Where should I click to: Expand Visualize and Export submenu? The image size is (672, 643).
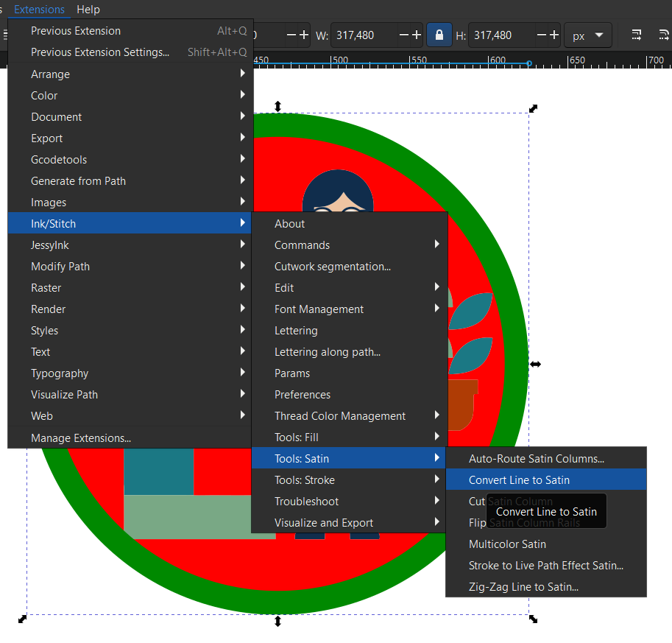pyautogui.click(x=349, y=523)
